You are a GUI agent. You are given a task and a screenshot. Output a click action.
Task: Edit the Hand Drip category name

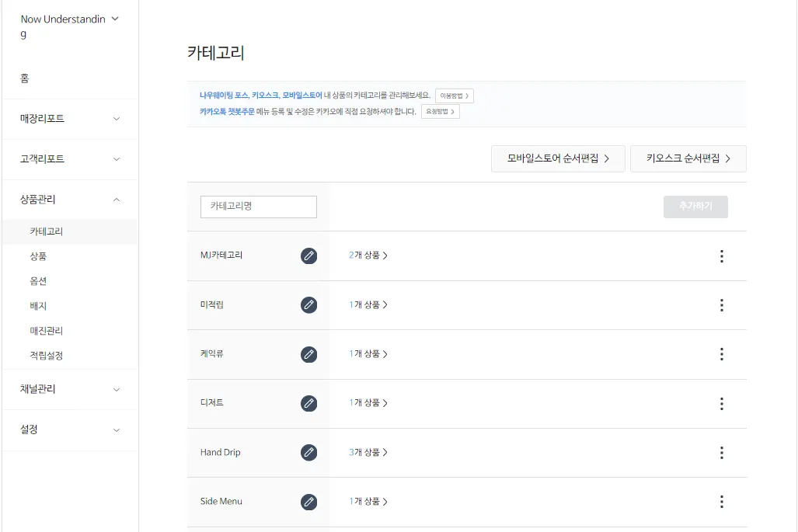click(x=308, y=452)
